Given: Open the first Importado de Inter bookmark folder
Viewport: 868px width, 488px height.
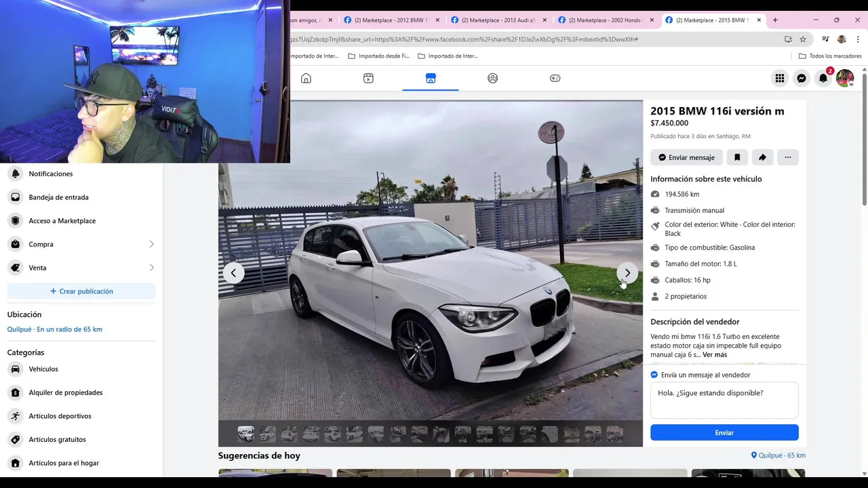Looking at the screenshot, I should 315,56.
